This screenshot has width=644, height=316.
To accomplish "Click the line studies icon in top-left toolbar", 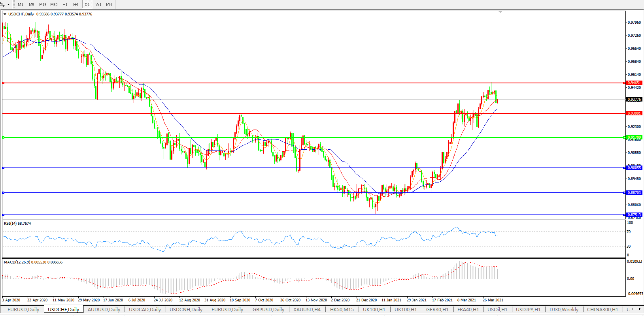I will (2, 4).
